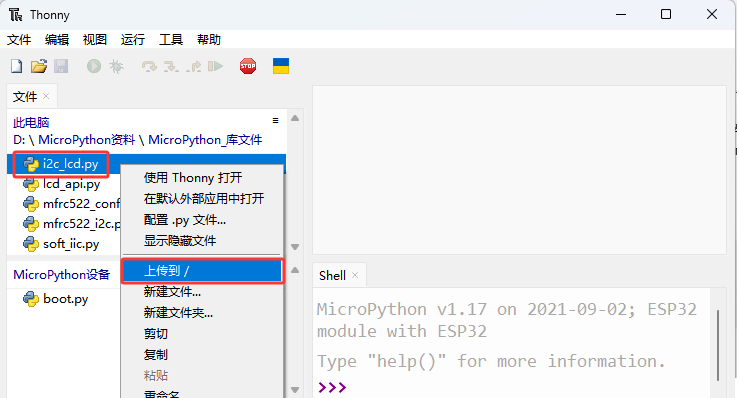Stop the backend with STOP icon
Screen dimensions: 739x398
point(248,66)
